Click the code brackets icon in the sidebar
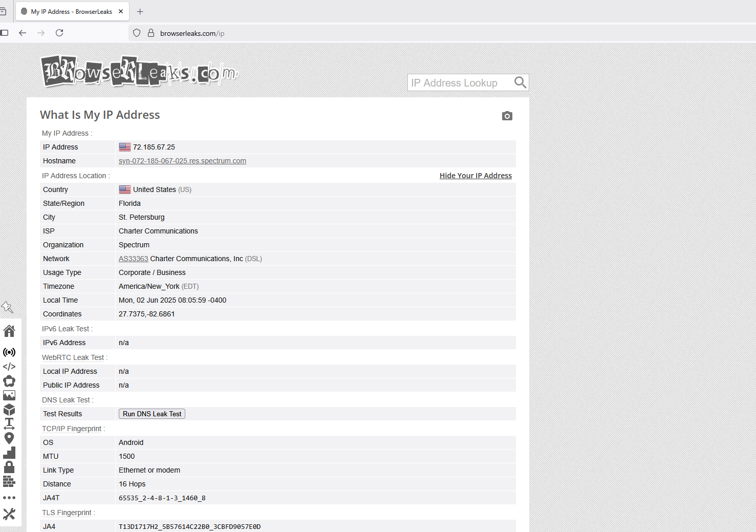This screenshot has height=532, width=756. [x=9, y=367]
